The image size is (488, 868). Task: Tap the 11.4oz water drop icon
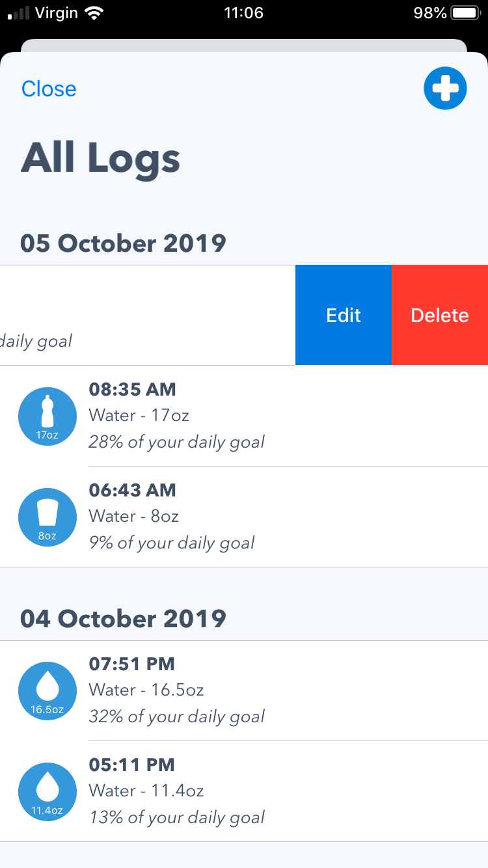click(x=47, y=792)
